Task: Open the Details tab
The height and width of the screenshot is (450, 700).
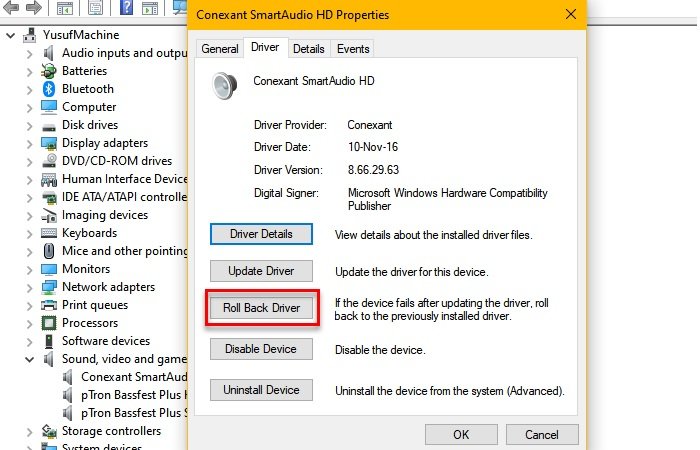Action: (x=308, y=48)
